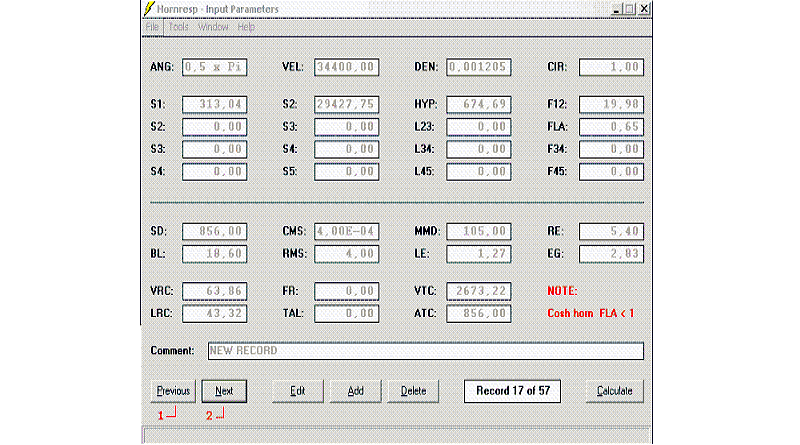Viewport: 800px width, 445px height.
Task: Click the Edit button
Action: [x=297, y=391]
